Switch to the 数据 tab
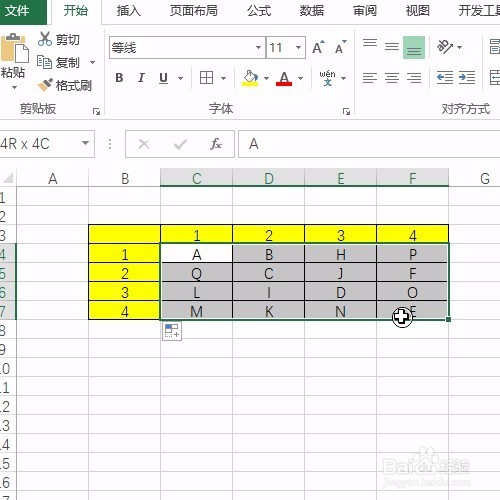500x500 pixels. (312, 11)
